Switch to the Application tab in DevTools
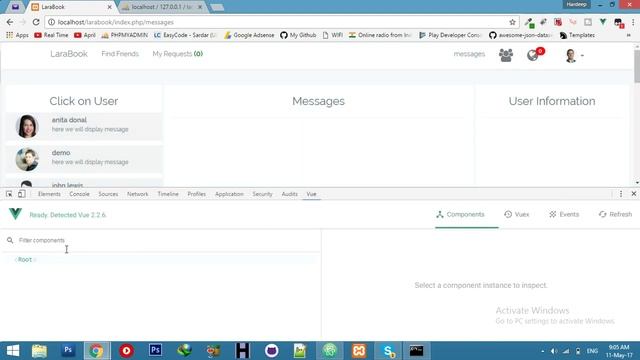Image resolution: width=640 pixels, height=360 pixels. click(229, 194)
